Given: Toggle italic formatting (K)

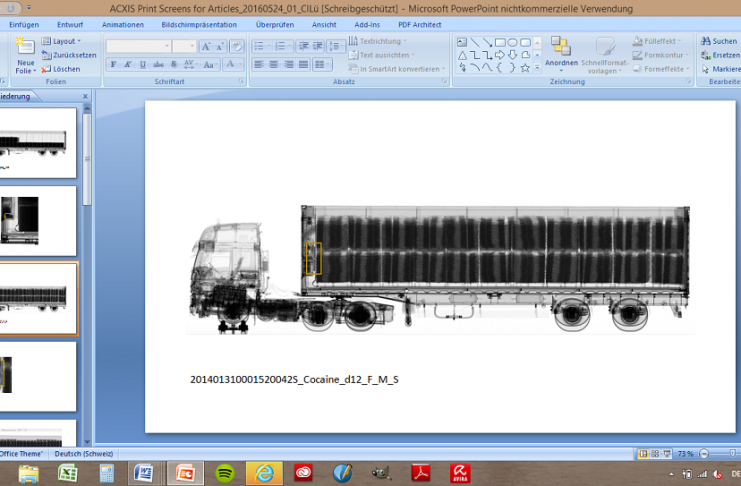Looking at the screenshot, I should [x=128, y=64].
